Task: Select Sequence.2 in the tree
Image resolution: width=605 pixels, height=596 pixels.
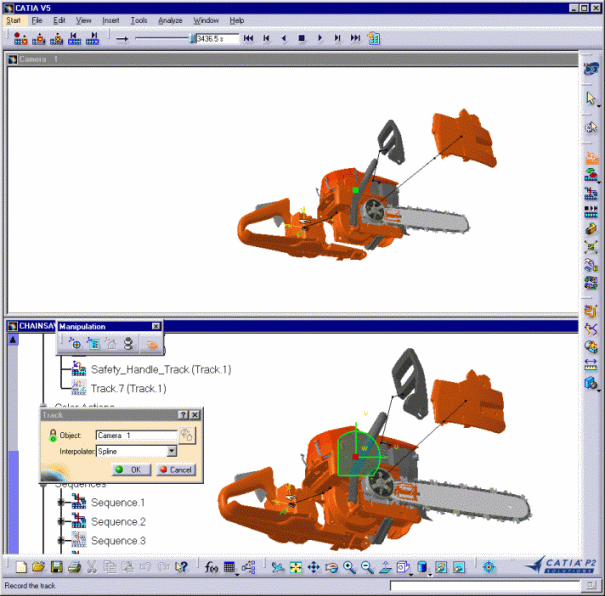Action: pyautogui.click(x=118, y=522)
